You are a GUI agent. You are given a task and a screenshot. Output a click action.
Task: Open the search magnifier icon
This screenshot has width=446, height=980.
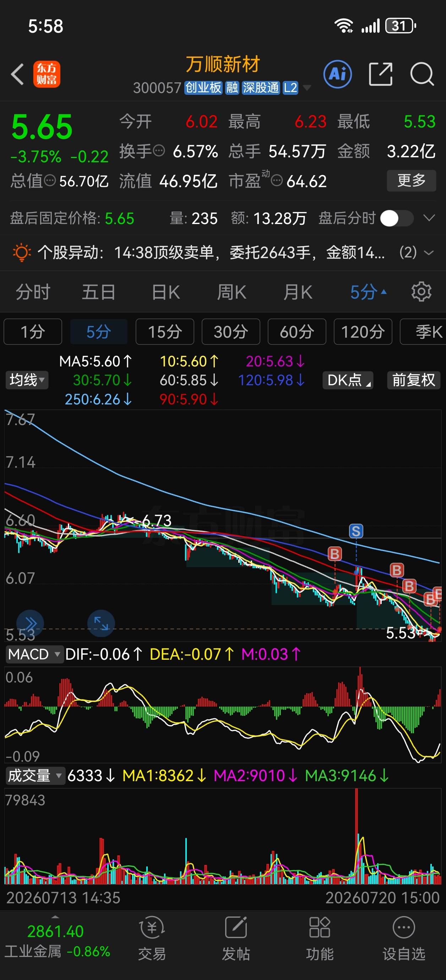coord(422,74)
